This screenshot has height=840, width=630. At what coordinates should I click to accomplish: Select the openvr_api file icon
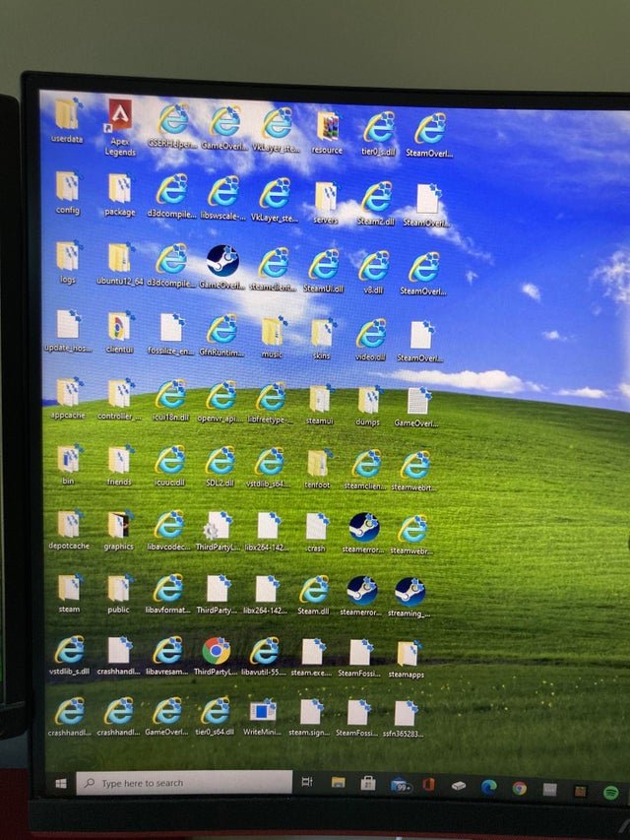pos(220,396)
